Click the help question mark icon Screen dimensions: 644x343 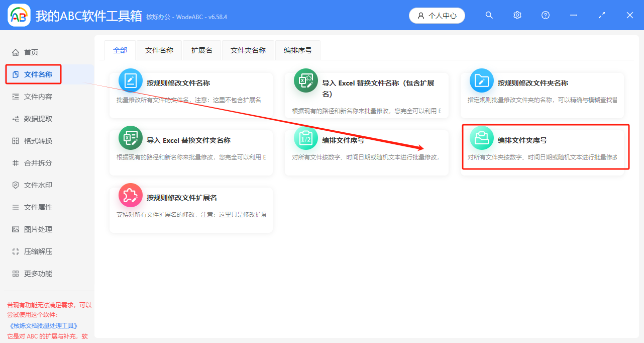pos(546,16)
